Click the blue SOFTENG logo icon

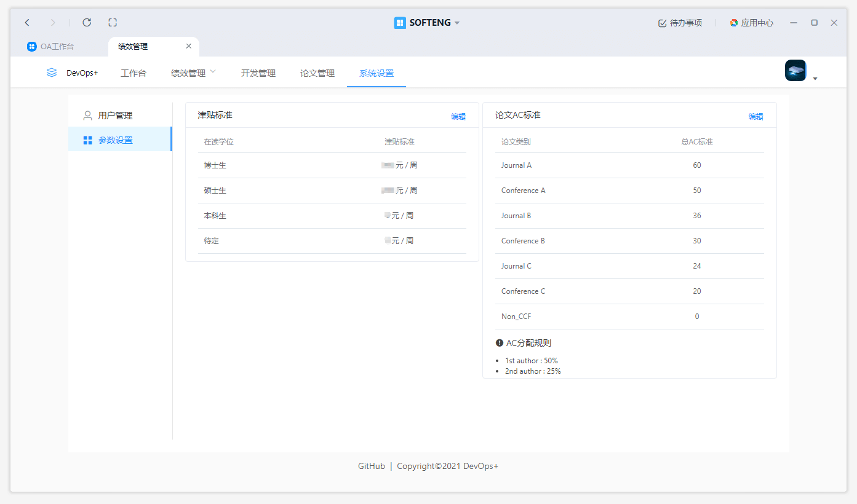click(x=400, y=23)
